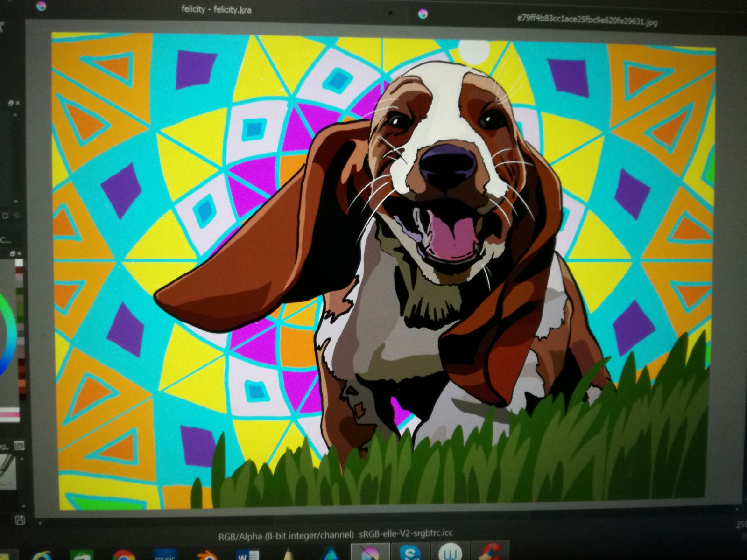
Task: Switch to the felicity.kra document tab
Action: (x=216, y=9)
